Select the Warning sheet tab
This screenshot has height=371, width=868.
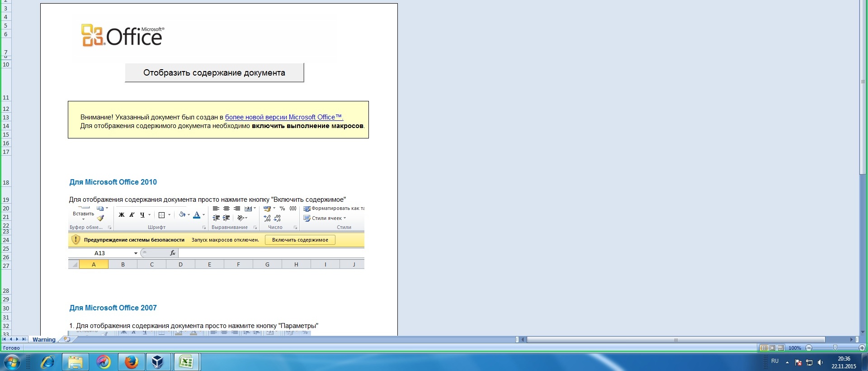coord(44,339)
